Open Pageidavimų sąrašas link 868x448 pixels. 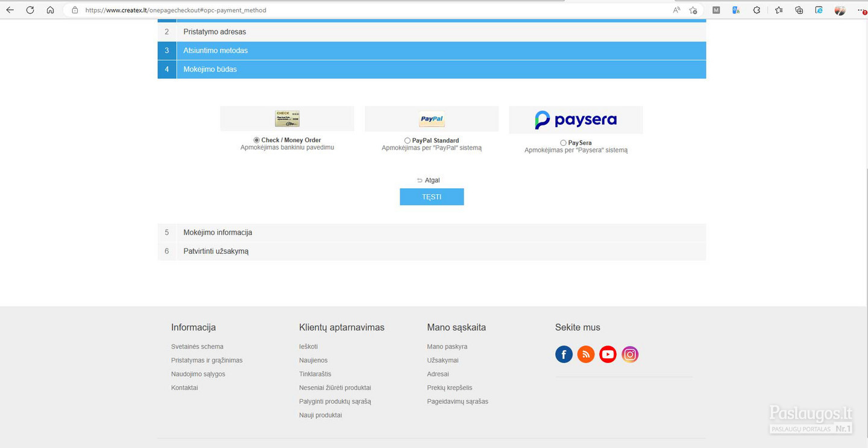(x=458, y=402)
